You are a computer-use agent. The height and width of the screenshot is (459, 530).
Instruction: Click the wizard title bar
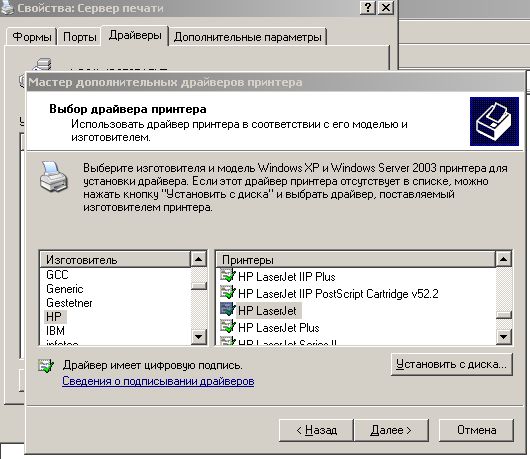[275, 82]
